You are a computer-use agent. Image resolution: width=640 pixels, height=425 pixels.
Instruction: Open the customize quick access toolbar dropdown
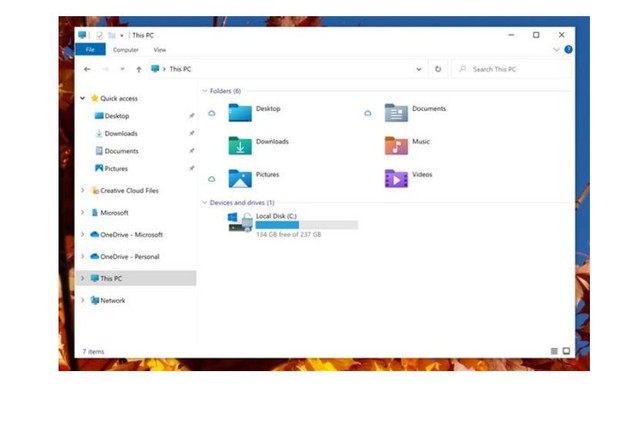coord(122,36)
